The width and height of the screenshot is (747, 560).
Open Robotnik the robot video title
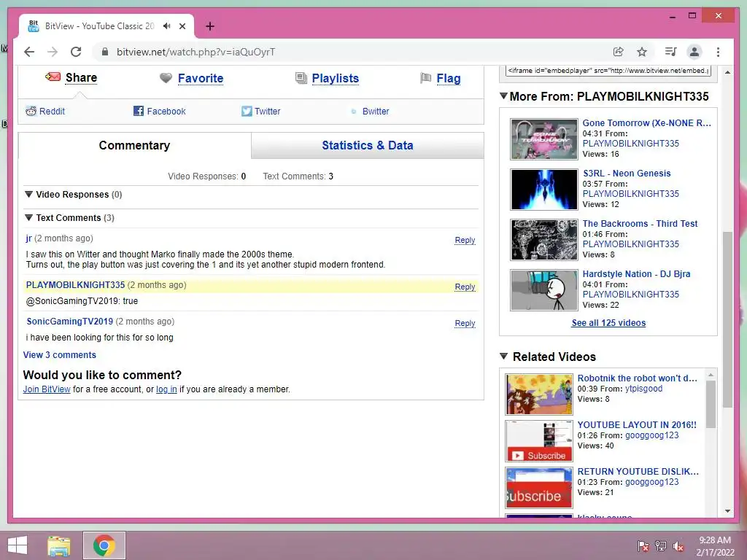(637, 378)
